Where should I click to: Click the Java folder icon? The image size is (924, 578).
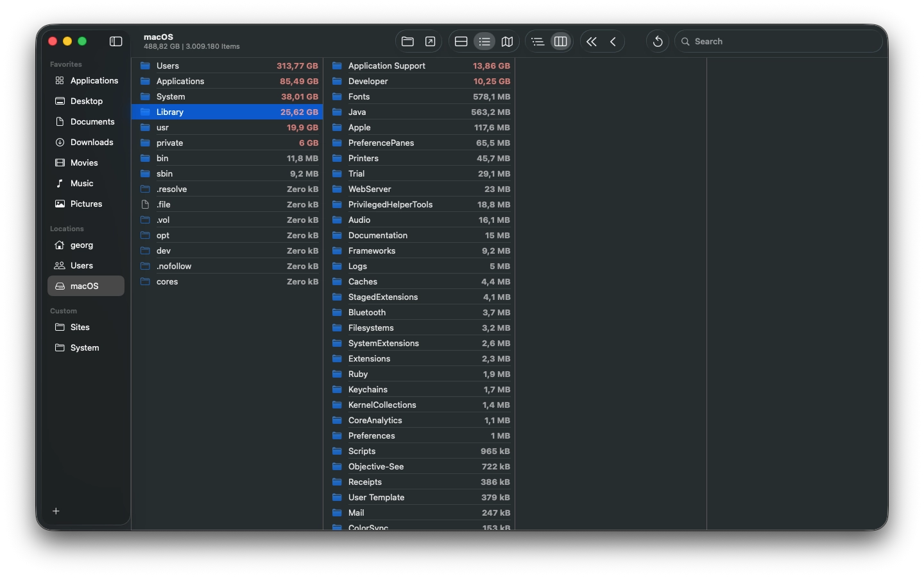[x=337, y=112]
